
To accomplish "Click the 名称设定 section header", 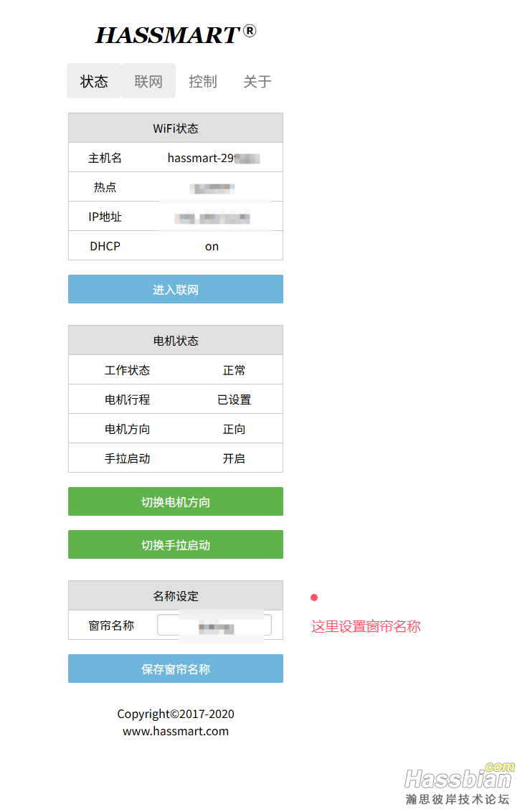I will pos(176,595).
